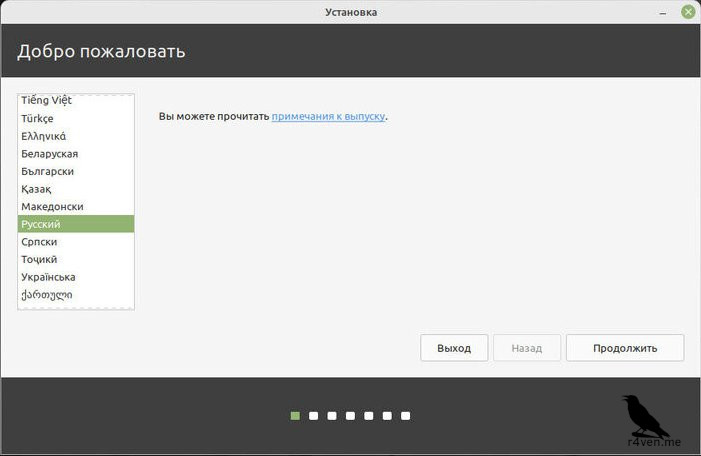Viewport: 701px width, 456px height.
Task: Choose Қазақ from the language list
Action: 36,189
